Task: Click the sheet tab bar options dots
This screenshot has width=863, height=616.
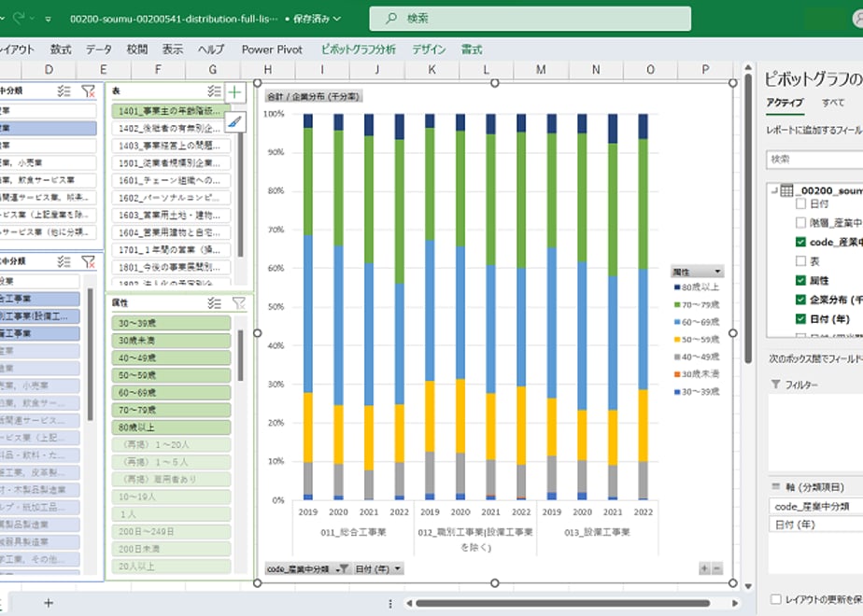Action: [x=390, y=603]
